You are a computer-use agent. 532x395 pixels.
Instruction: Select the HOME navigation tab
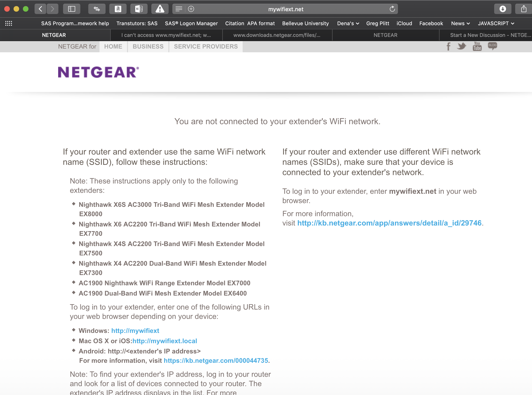[x=113, y=47]
